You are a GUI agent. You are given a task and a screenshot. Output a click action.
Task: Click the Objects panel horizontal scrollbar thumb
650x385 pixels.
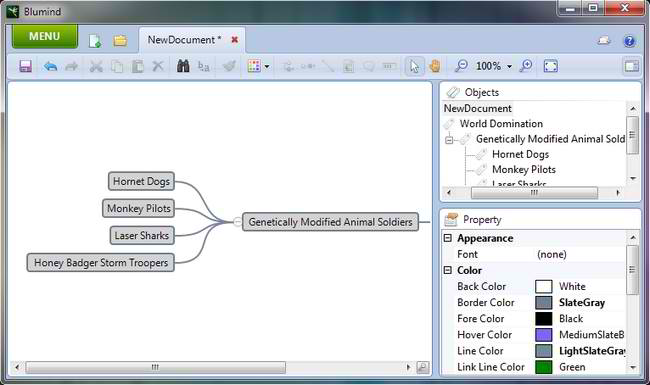pos(534,193)
